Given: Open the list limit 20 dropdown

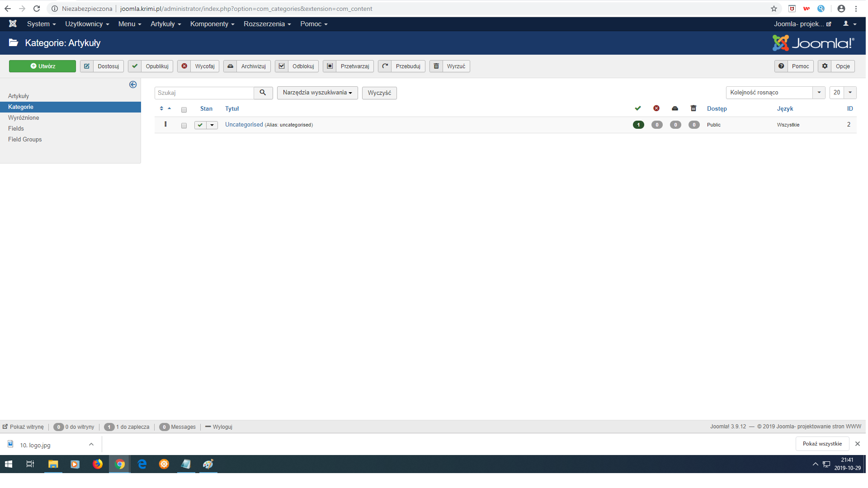Looking at the screenshot, I should point(843,93).
